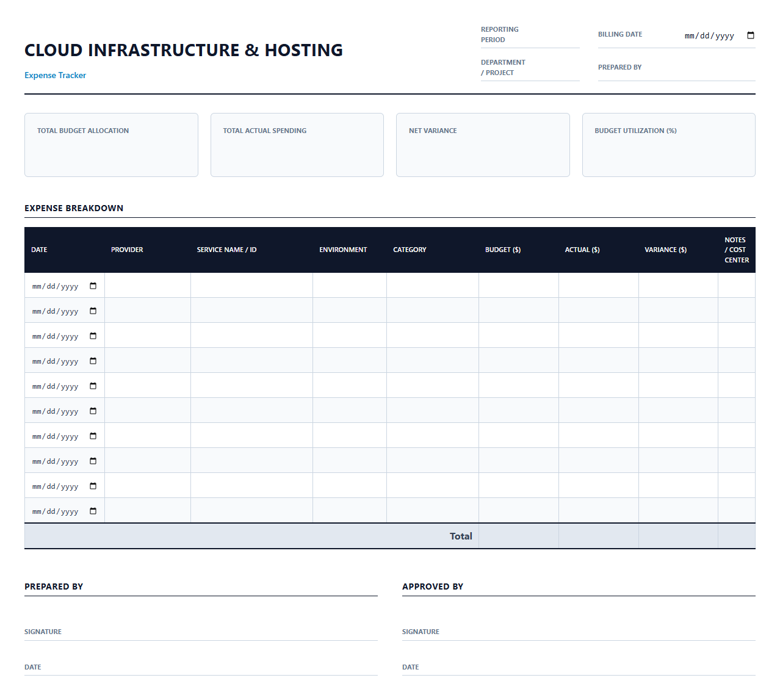
Task: Click first row Category cell
Action: pyautogui.click(x=433, y=286)
